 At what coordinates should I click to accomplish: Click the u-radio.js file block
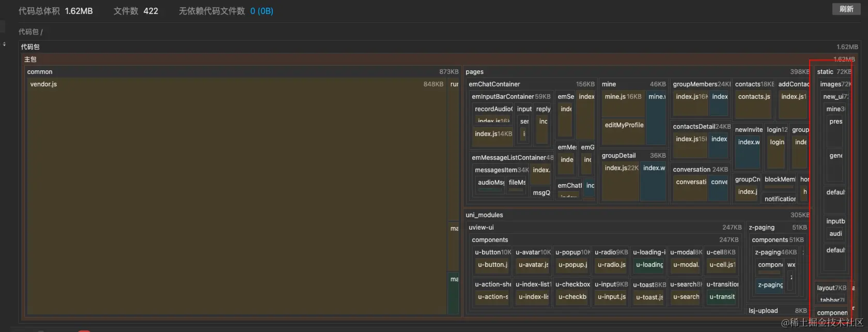611,266
